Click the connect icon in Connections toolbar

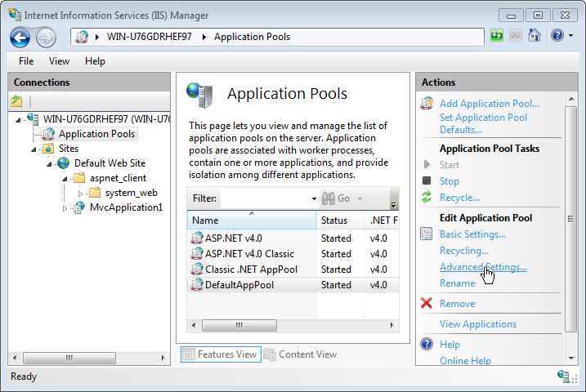pyautogui.click(x=17, y=101)
